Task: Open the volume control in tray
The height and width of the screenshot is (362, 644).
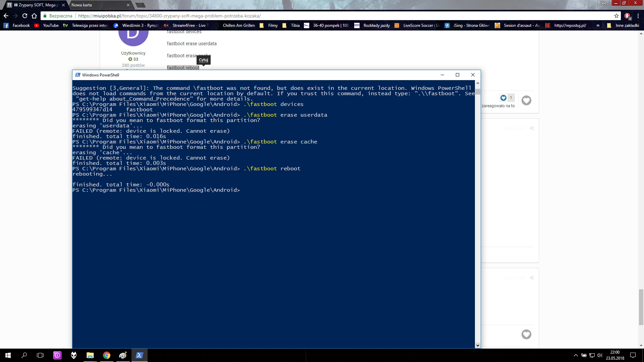Action: pos(600,355)
